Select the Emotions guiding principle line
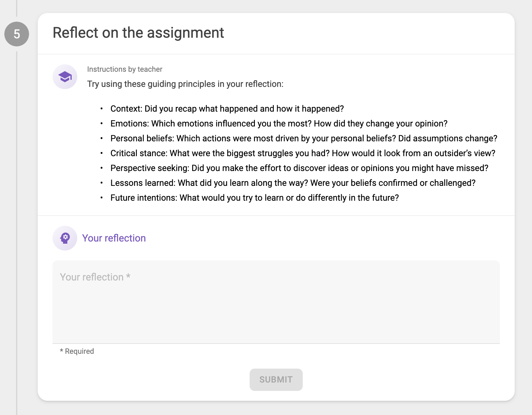The height and width of the screenshot is (415, 532). pos(279,124)
